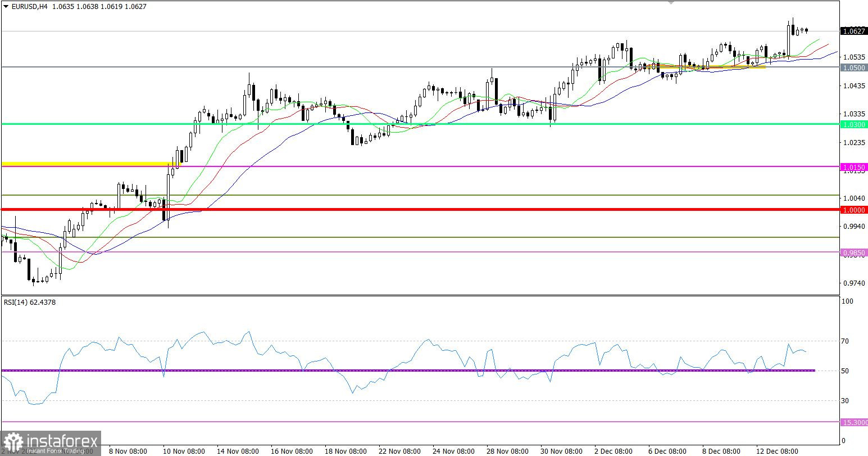The width and height of the screenshot is (868, 456).
Task: Click the small triangle before the EURUSD,H4 title
Action: [x=6, y=7]
